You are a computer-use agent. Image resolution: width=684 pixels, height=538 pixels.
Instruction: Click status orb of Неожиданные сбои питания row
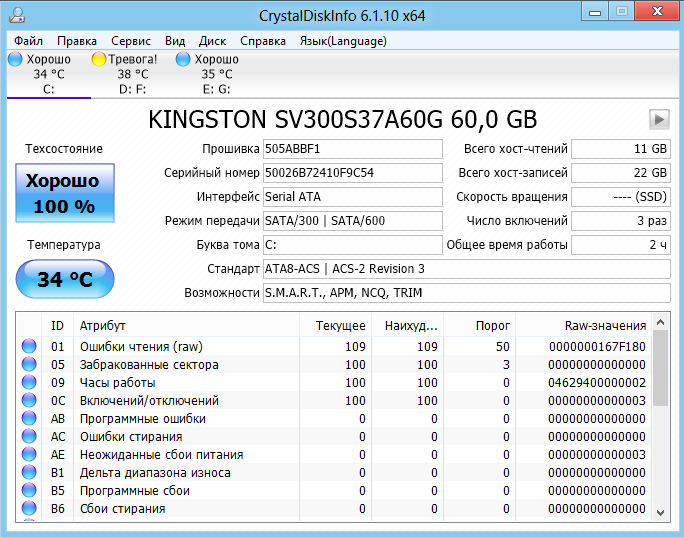(x=29, y=454)
